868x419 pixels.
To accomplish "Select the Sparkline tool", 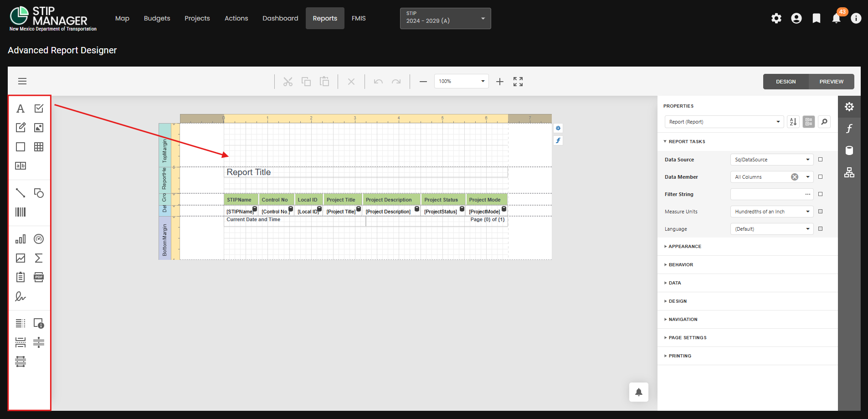I will pos(21,258).
